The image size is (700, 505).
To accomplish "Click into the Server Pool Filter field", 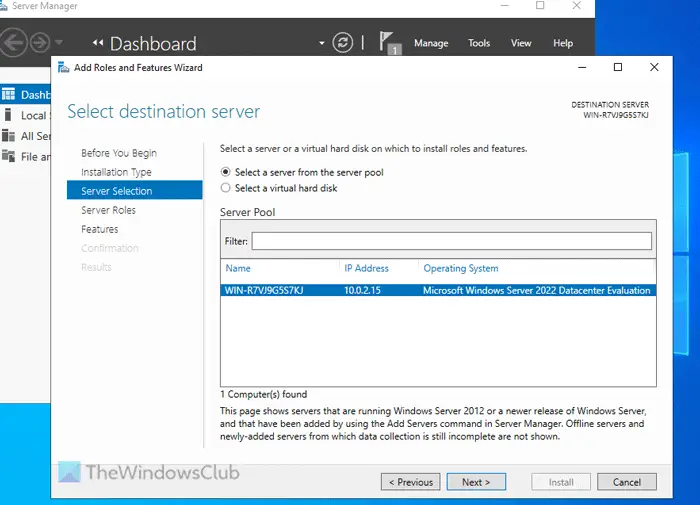I will (x=451, y=241).
